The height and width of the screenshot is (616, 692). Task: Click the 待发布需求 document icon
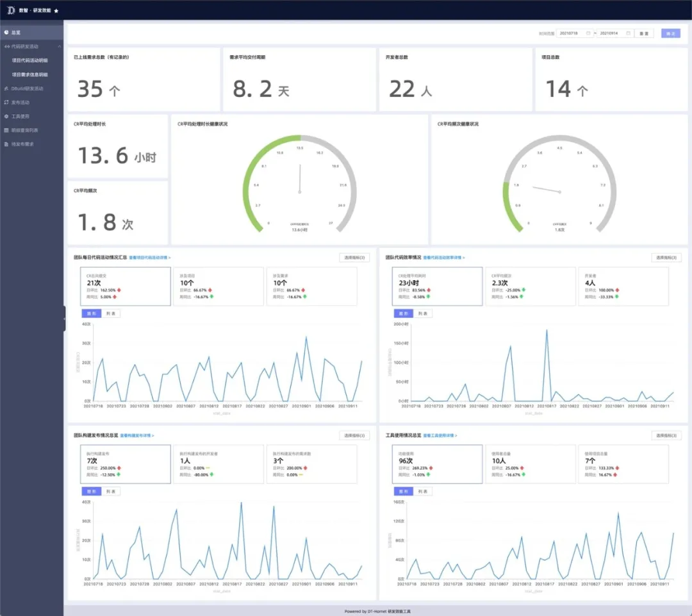pyautogui.click(x=6, y=144)
